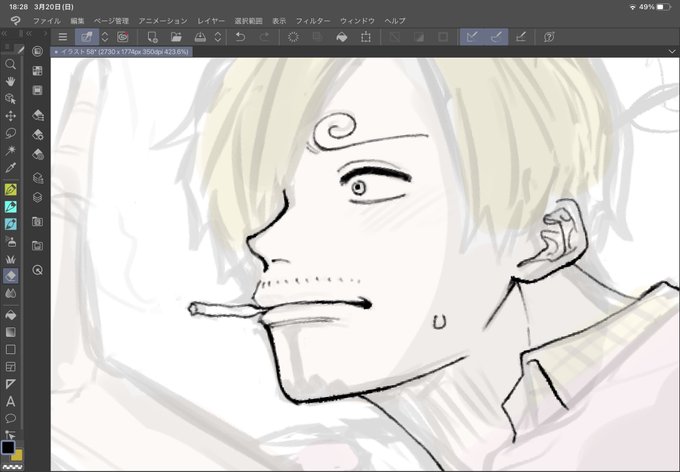Select the Correct line tool
The width and height of the screenshot is (680, 472).
point(10,434)
